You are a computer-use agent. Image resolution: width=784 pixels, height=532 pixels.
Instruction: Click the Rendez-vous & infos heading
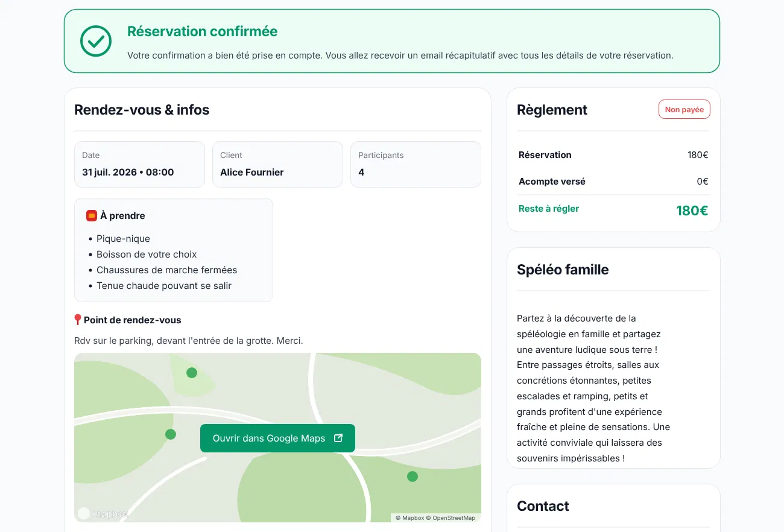(x=142, y=110)
